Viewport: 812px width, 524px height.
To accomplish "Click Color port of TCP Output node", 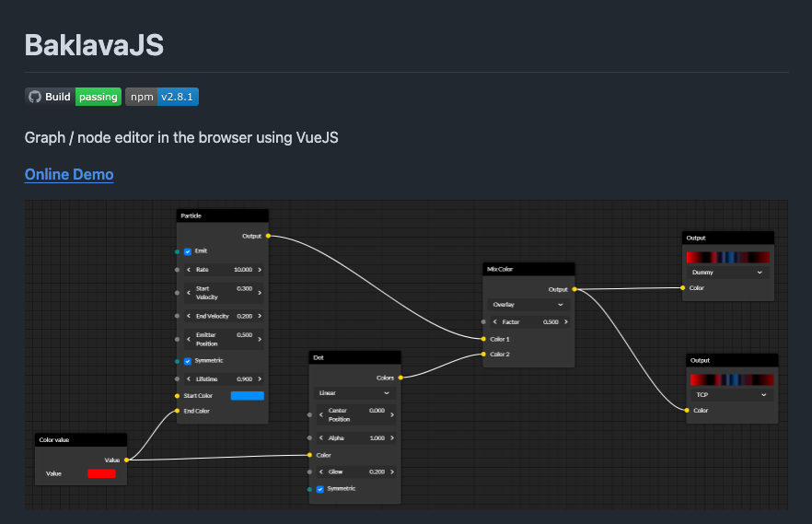I will pos(687,411).
